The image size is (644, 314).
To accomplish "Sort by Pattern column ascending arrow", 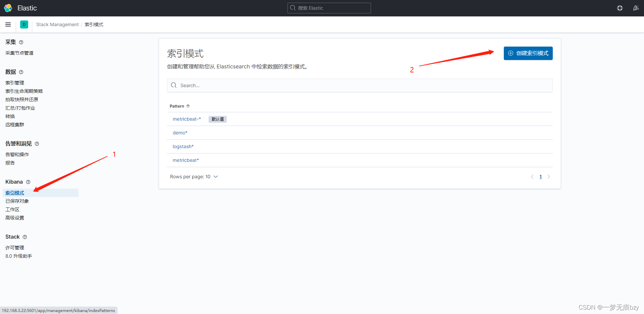I will [188, 106].
